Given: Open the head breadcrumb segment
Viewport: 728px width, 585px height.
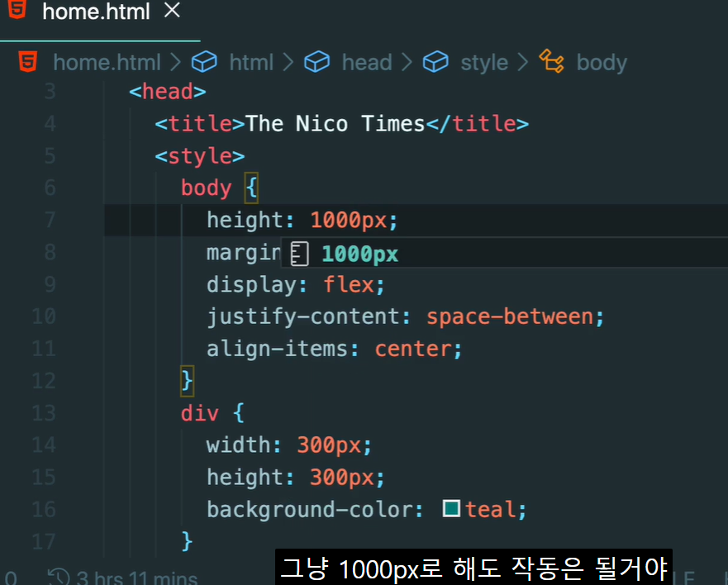Looking at the screenshot, I should [367, 62].
